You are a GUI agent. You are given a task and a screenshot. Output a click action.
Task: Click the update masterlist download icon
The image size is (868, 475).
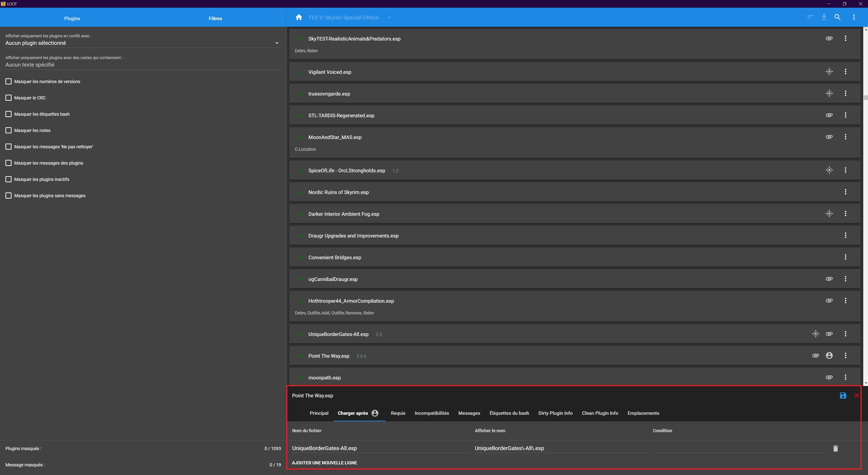[x=824, y=17]
